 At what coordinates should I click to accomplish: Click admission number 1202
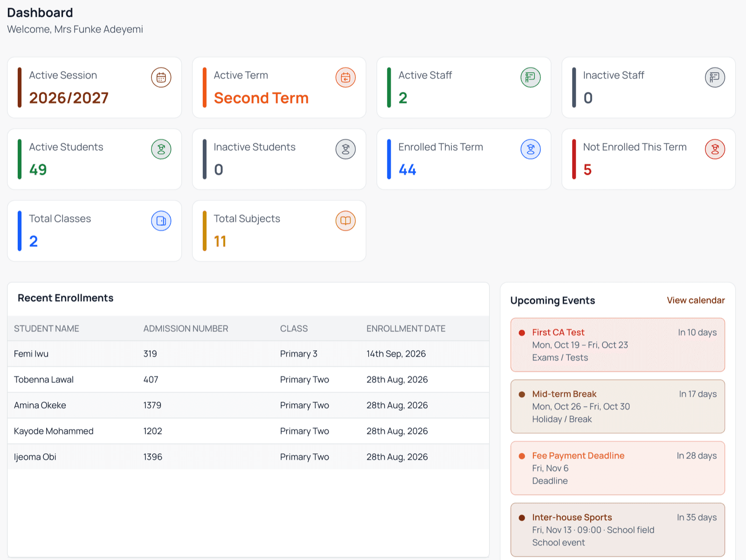(x=152, y=431)
